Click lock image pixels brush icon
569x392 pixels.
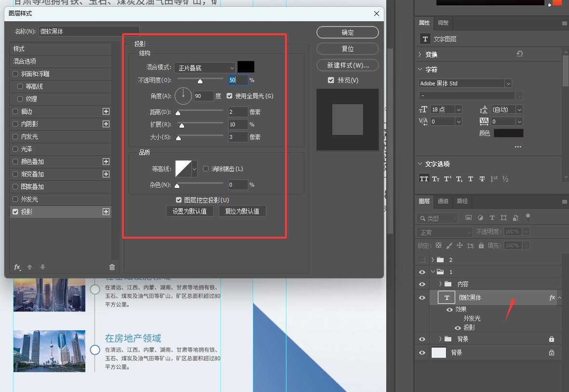coord(449,245)
